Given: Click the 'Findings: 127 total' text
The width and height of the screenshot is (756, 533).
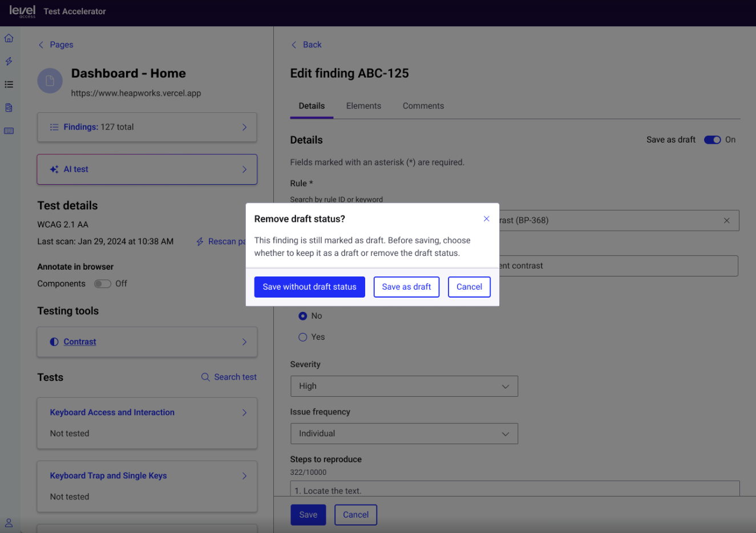Looking at the screenshot, I should pos(99,127).
